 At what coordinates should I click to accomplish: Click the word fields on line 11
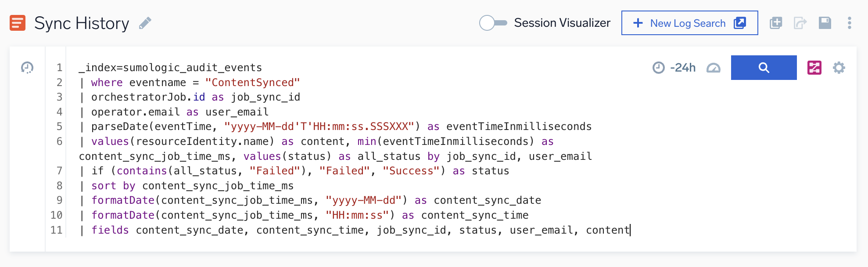[110, 230]
